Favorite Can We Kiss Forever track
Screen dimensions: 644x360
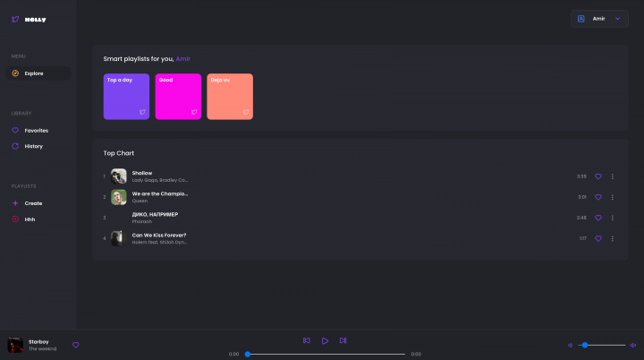click(598, 238)
